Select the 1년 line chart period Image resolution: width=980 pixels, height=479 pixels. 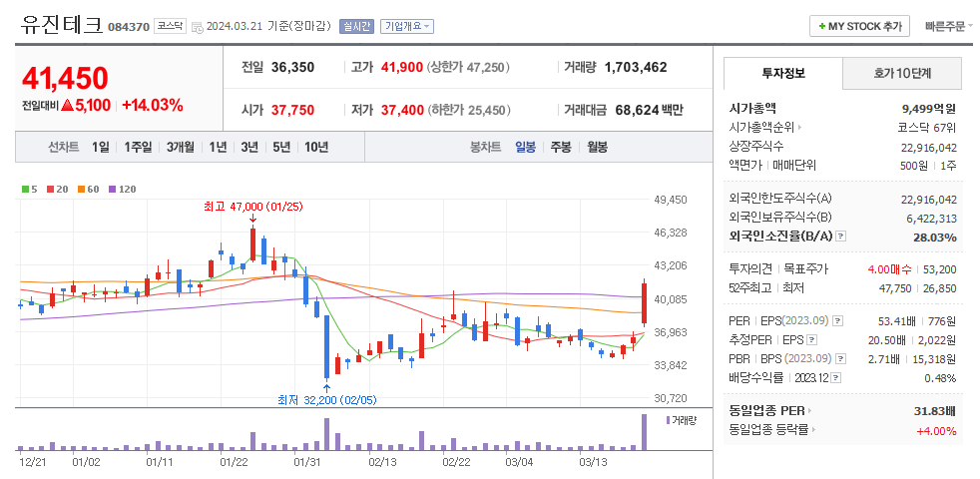pyautogui.click(x=218, y=148)
